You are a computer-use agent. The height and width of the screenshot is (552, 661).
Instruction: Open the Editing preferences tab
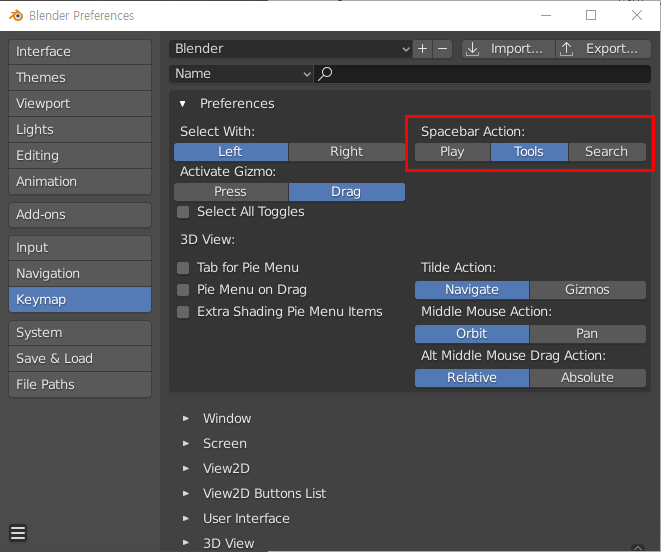(80, 156)
